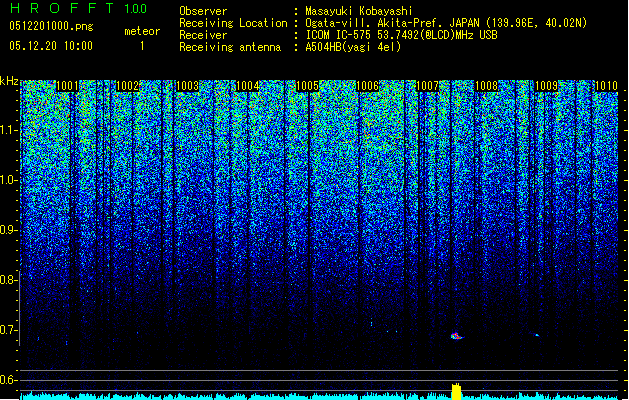Click the 1002 time marker

[x=127, y=86]
